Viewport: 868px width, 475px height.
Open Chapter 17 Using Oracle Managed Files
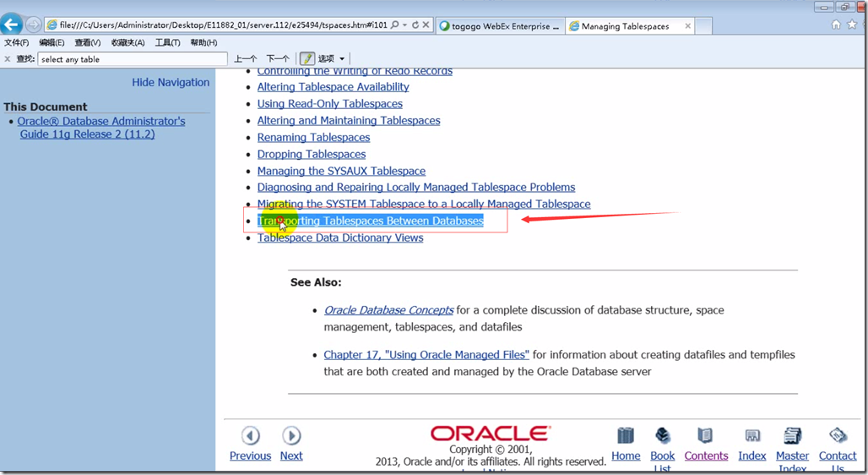426,355
